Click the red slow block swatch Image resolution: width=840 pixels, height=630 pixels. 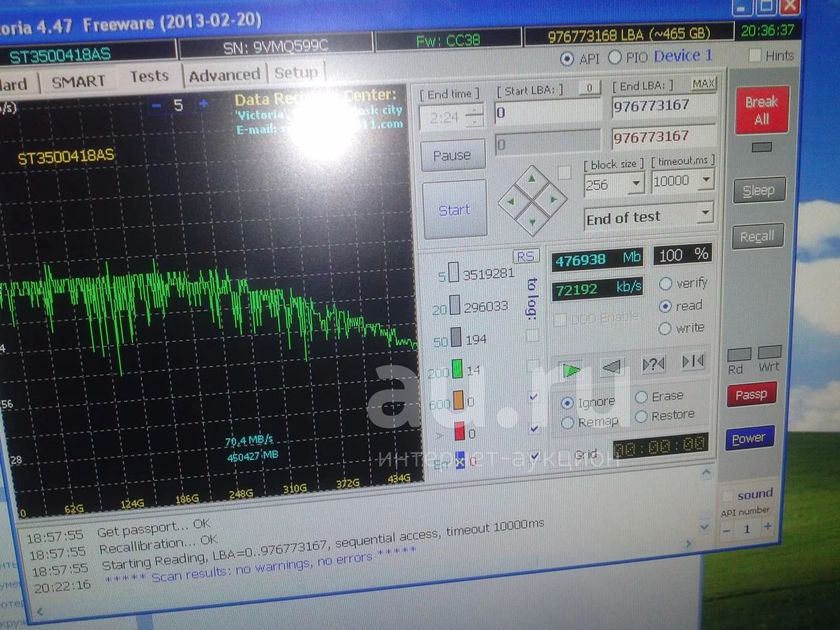pos(460,431)
